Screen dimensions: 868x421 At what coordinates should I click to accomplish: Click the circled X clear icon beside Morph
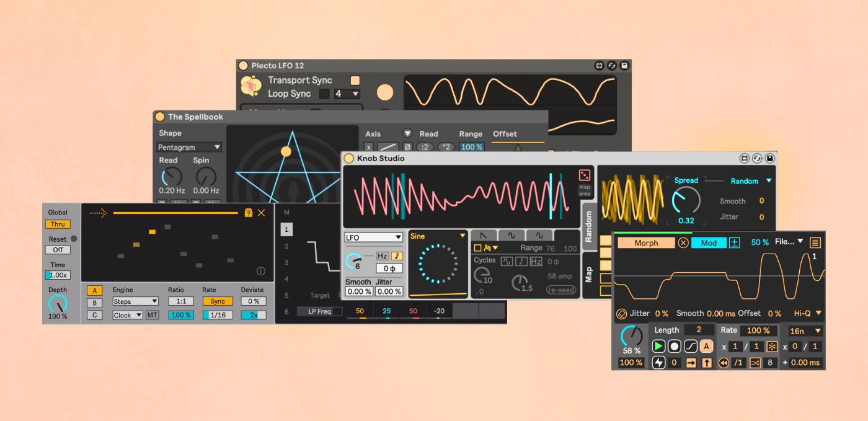683,243
